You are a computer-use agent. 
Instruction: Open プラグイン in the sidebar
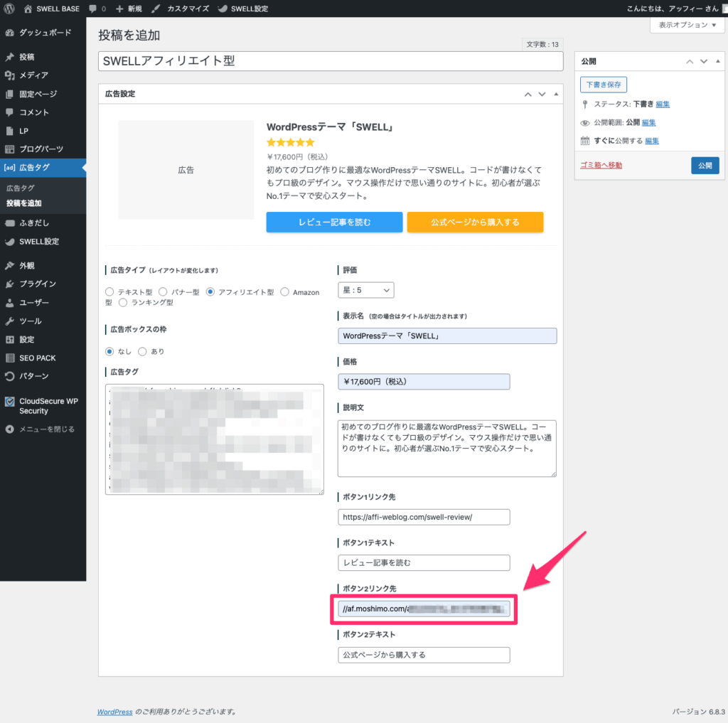tap(37, 284)
